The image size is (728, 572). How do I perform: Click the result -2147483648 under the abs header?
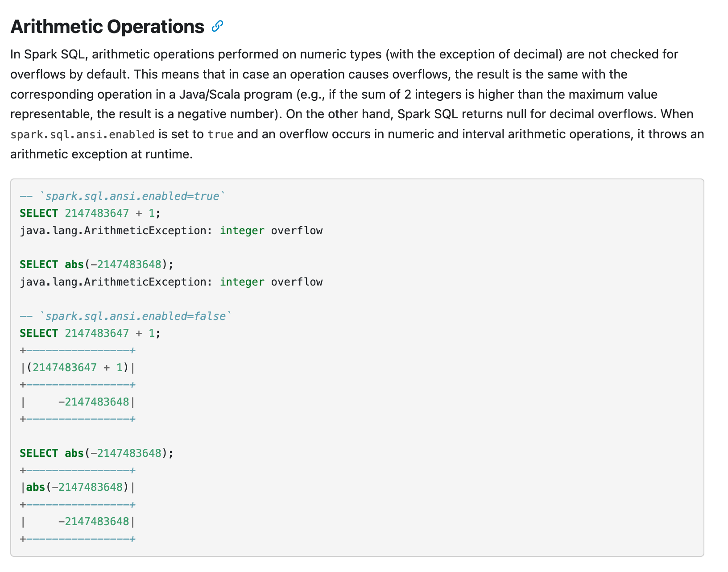point(94,522)
